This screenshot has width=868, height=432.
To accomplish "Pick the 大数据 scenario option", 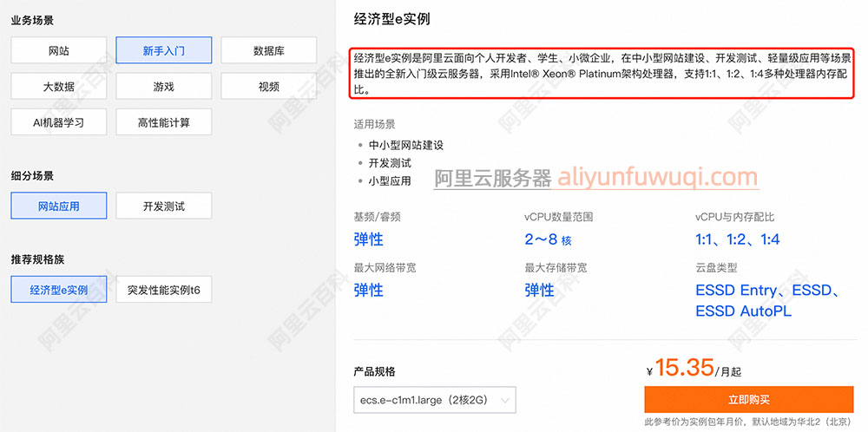I will (x=59, y=86).
